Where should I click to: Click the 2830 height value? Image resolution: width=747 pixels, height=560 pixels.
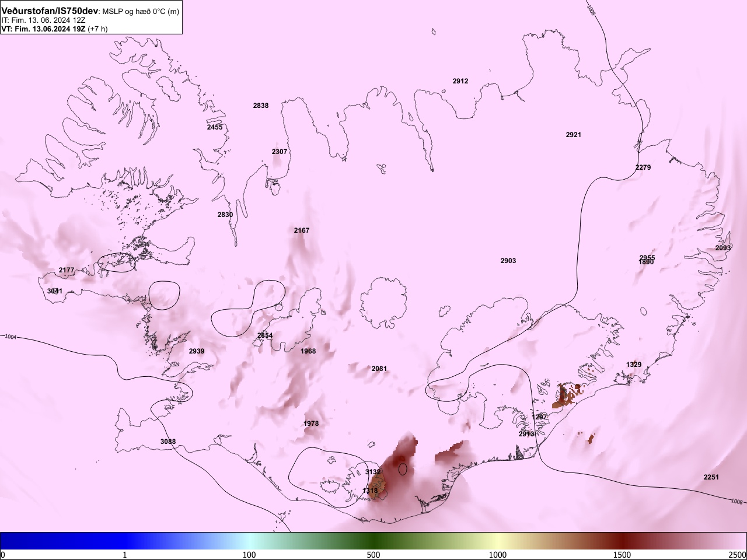225,215
